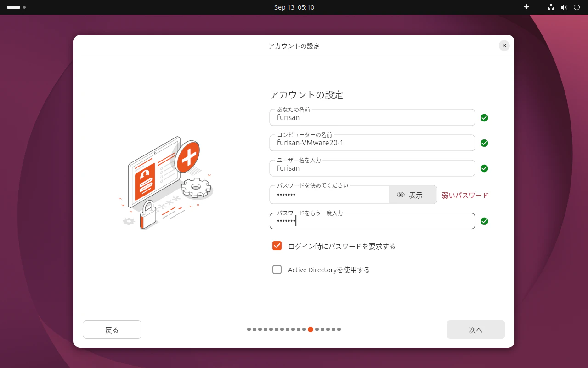Viewport: 588px width, 368px height.
Task: Proceed with the 次へ button
Action: [x=476, y=329]
